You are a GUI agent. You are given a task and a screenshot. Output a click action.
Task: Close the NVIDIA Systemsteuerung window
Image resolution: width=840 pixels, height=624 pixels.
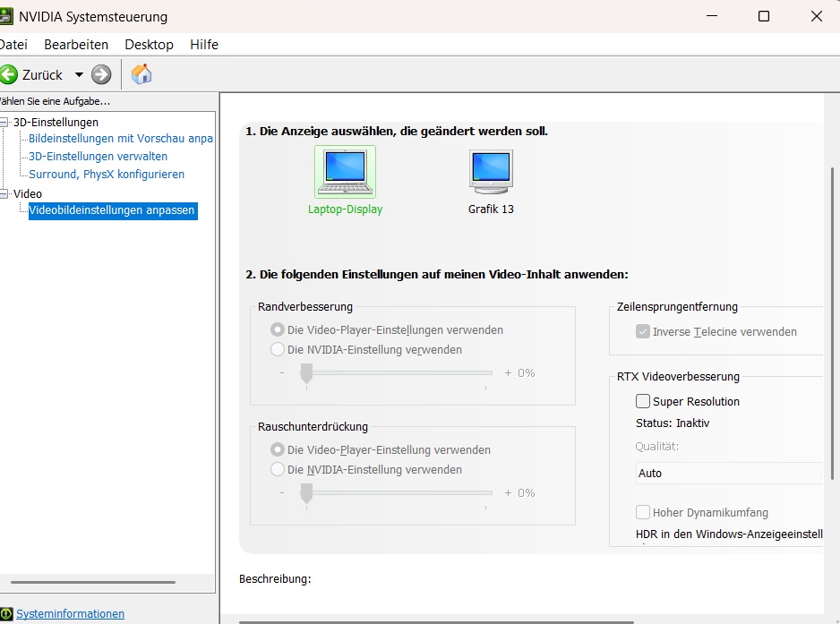tap(817, 17)
